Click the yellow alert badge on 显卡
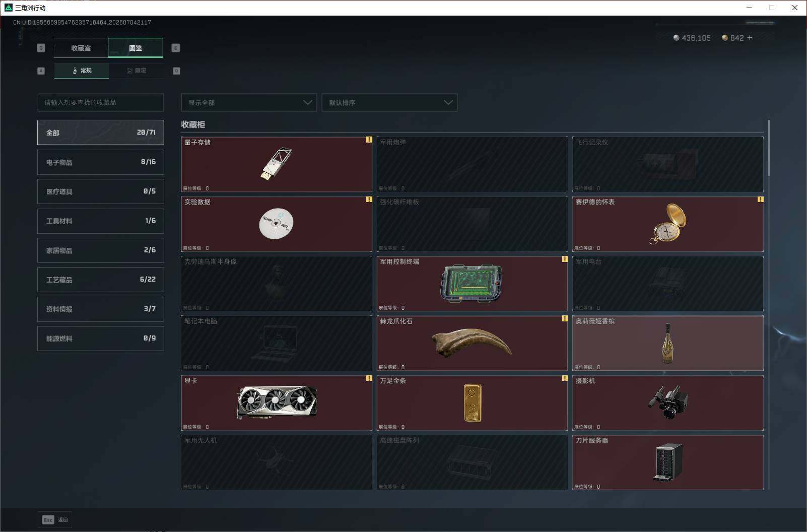807x532 pixels. click(x=369, y=378)
